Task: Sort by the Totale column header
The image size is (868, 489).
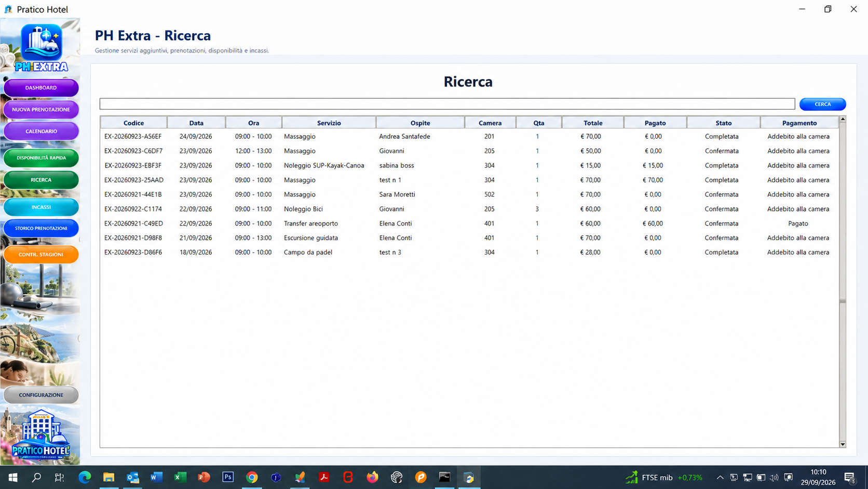Action: [x=593, y=123]
